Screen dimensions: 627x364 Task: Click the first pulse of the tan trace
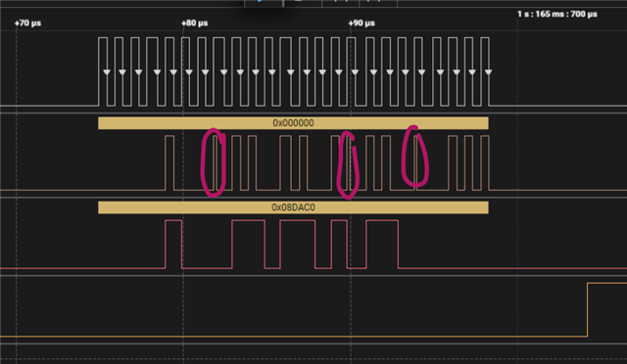pos(169,162)
